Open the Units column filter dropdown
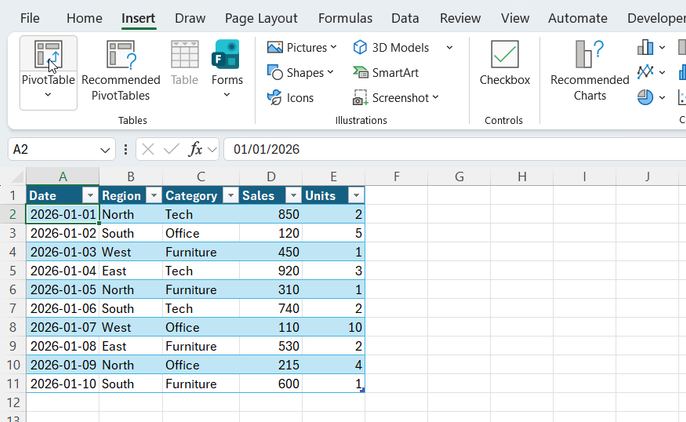The width and height of the screenshot is (686, 422). tap(356, 195)
